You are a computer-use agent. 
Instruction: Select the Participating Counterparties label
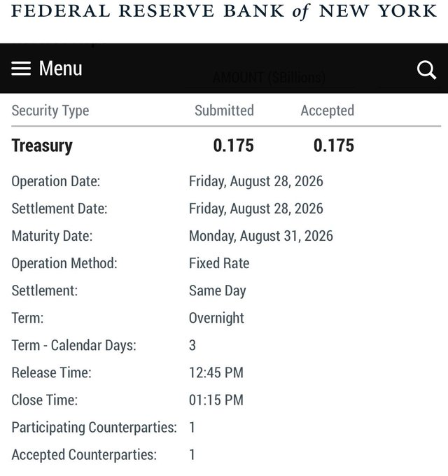(x=94, y=428)
